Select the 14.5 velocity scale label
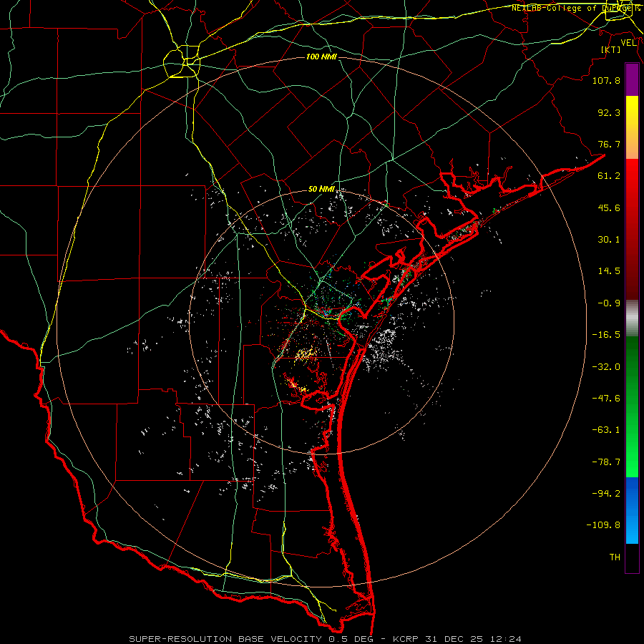 (x=609, y=271)
